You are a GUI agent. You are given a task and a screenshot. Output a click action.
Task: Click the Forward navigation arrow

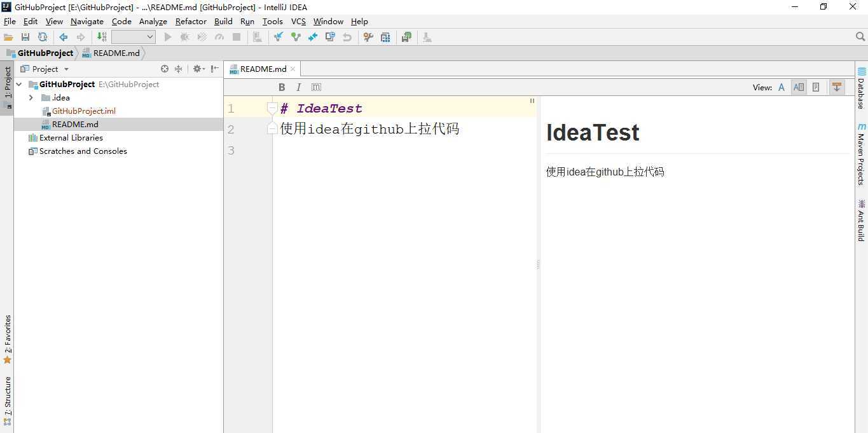81,38
